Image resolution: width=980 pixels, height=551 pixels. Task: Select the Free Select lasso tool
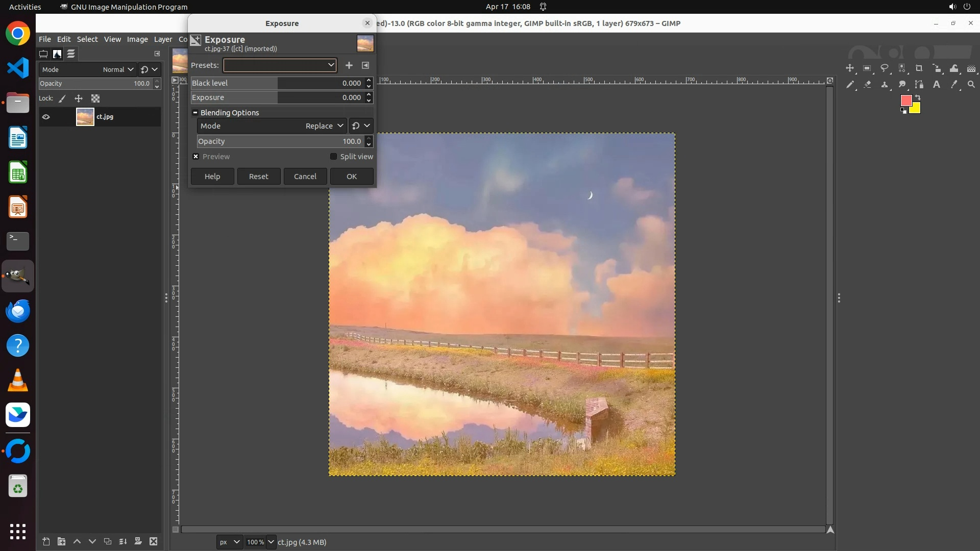[885, 68]
